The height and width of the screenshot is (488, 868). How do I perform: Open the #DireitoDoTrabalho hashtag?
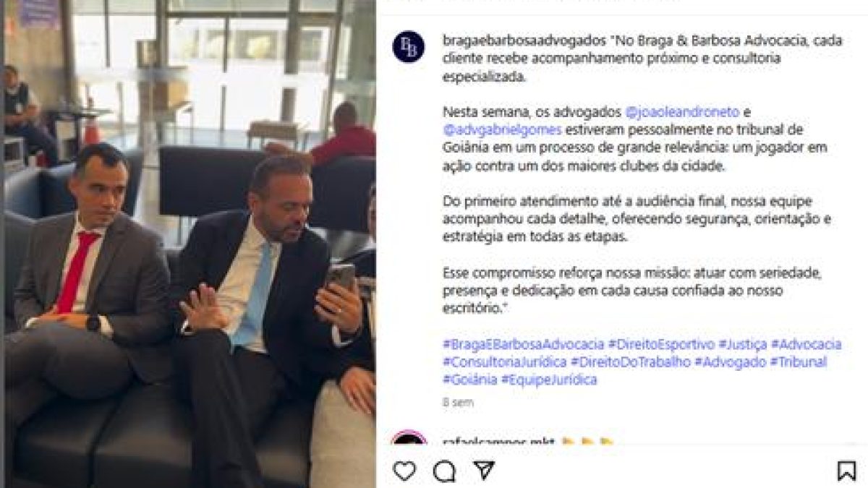pyautogui.click(x=630, y=362)
